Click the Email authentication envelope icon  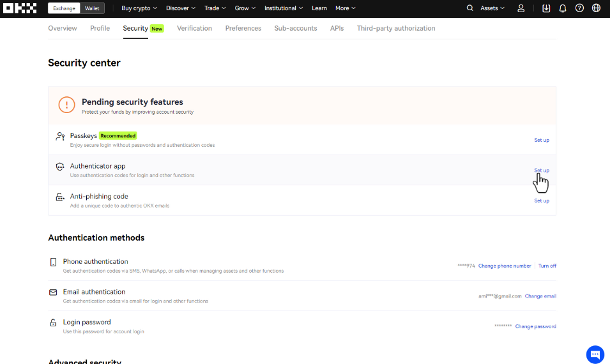tap(53, 292)
